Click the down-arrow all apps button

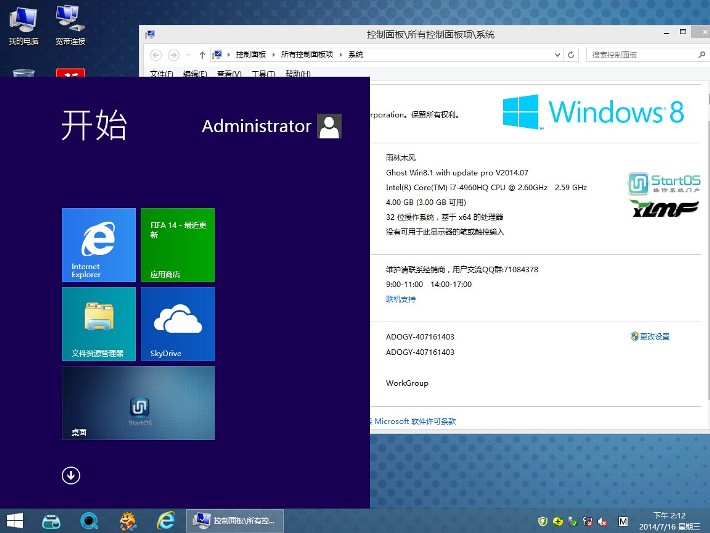point(71,475)
